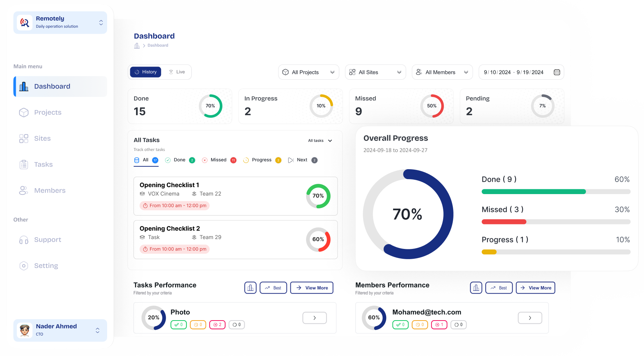Click Best in Tasks Performance
Screen dimensions: 644x356
click(x=273, y=288)
